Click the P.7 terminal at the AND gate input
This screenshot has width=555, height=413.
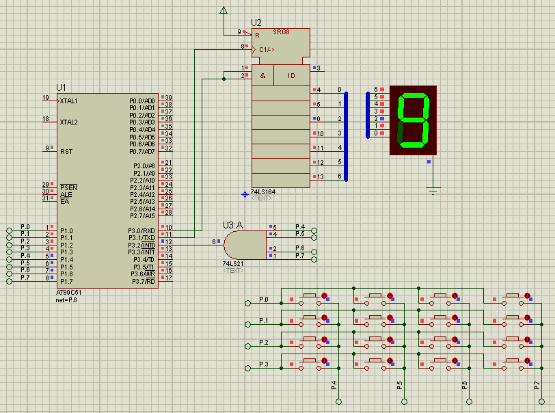[x=314, y=259]
